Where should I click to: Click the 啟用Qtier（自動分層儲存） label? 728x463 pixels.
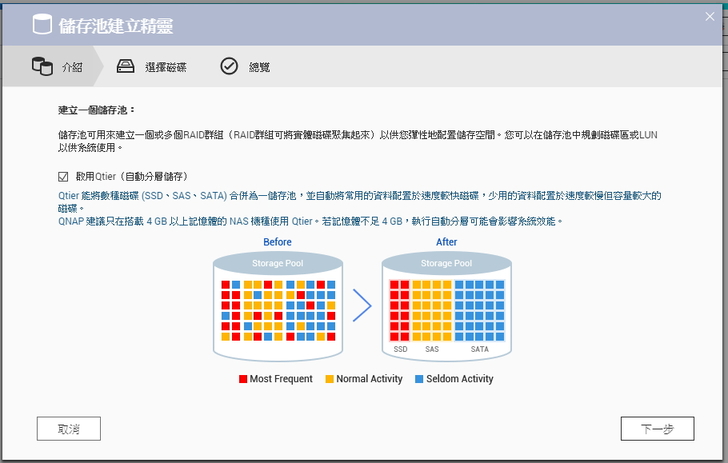132,176
